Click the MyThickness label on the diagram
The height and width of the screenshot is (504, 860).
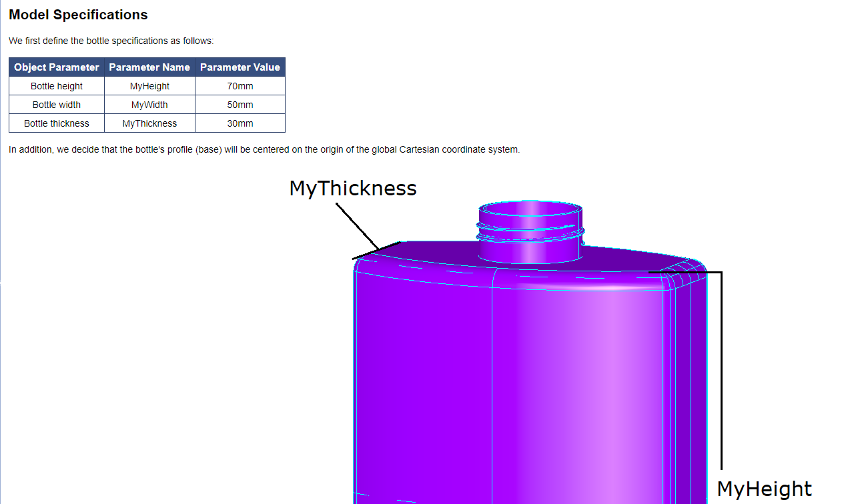(x=352, y=189)
